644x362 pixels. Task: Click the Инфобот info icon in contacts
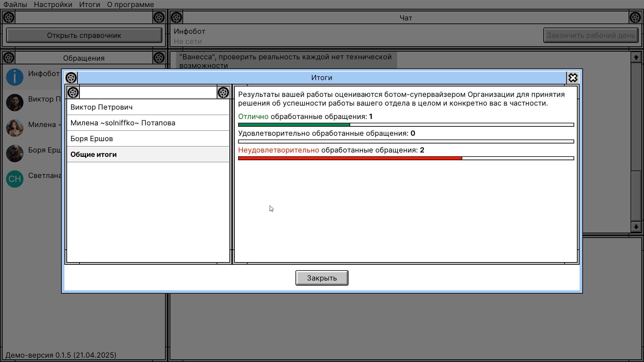pyautogui.click(x=15, y=77)
